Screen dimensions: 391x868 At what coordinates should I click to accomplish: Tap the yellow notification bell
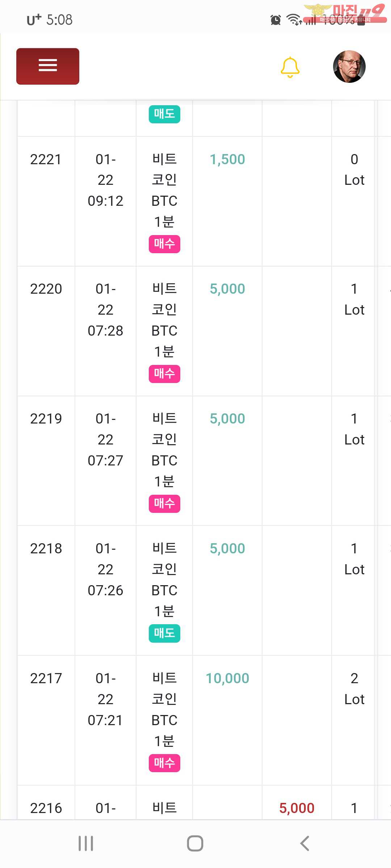click(290, 67)
